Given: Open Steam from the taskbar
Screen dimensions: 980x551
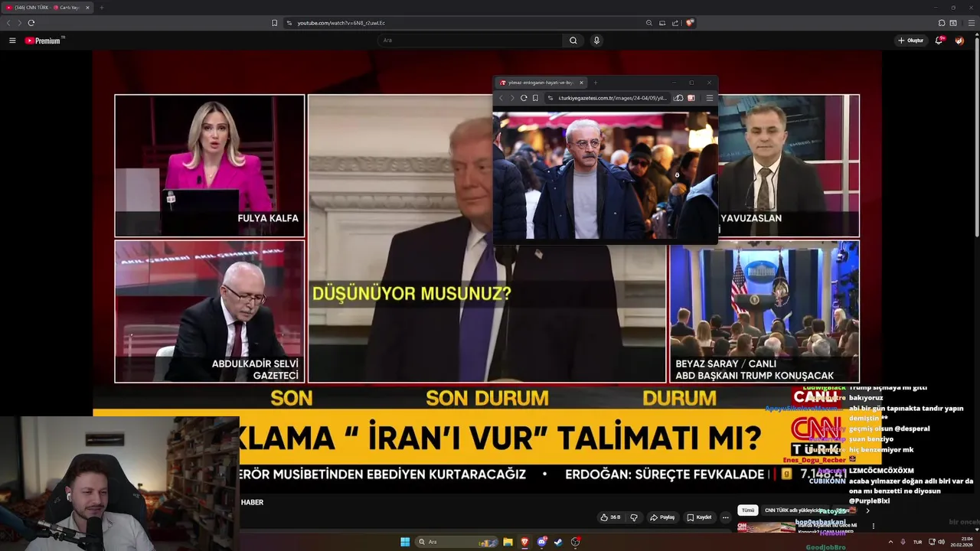Looking at the screenshot, I should [558, 542].
